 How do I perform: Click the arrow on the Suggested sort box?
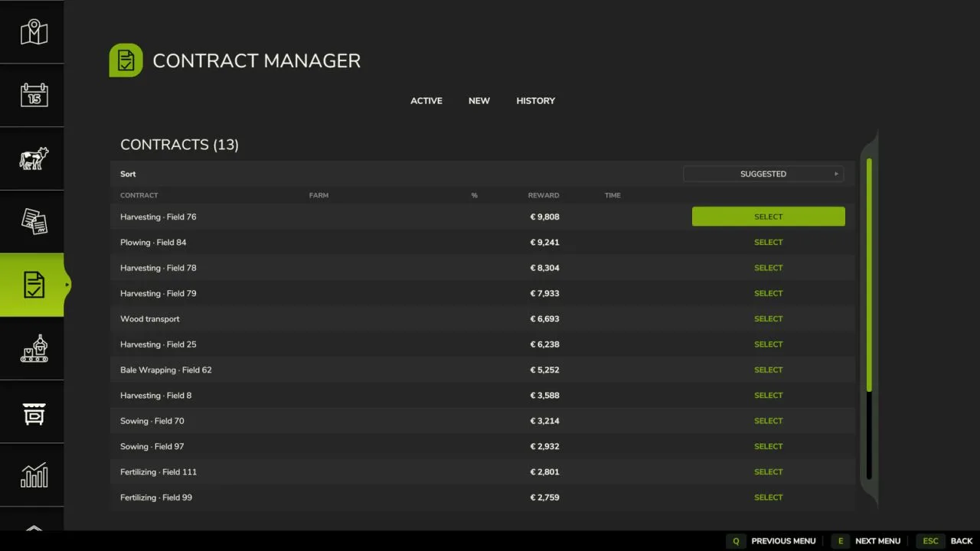pos(836,174)
